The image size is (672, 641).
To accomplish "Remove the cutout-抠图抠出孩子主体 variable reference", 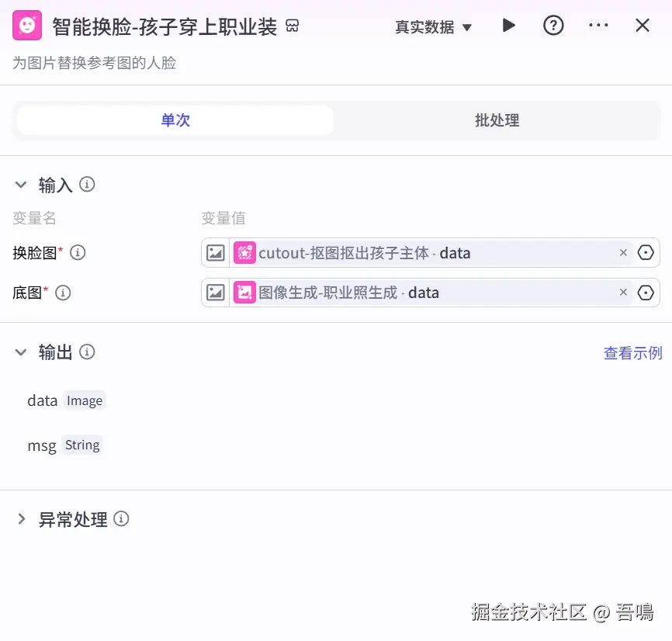I will pos(623,253).
